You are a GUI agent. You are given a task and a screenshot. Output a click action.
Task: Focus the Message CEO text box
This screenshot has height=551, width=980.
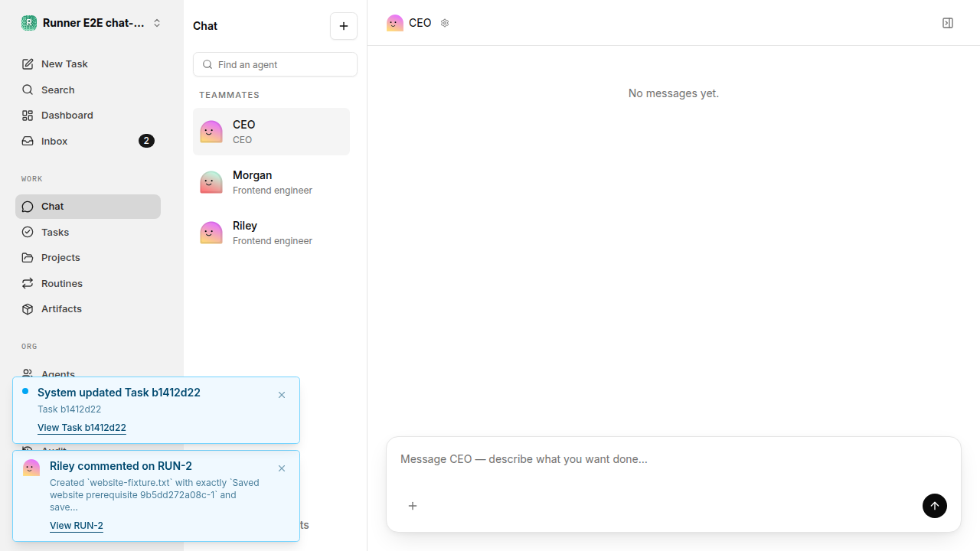(674, 459)
